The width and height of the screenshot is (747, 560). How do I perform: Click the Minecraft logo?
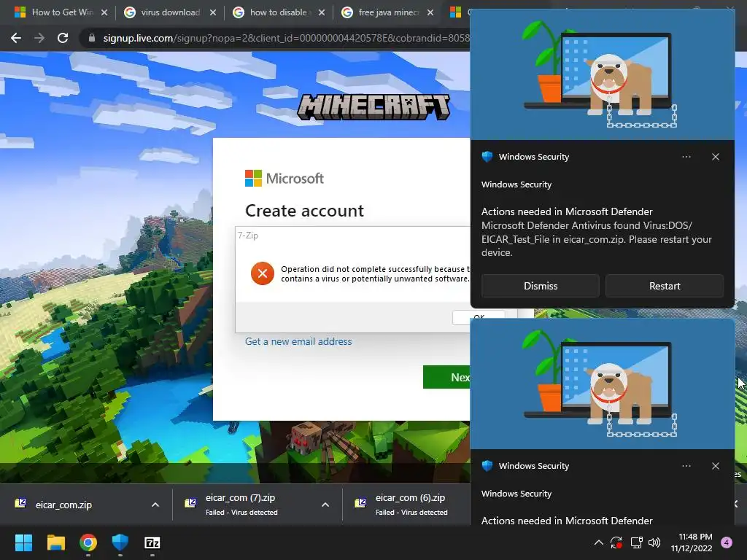point(373,106)
